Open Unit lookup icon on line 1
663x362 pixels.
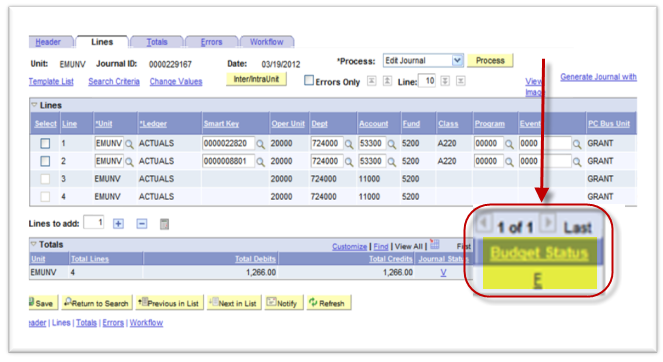click(129, 144)
